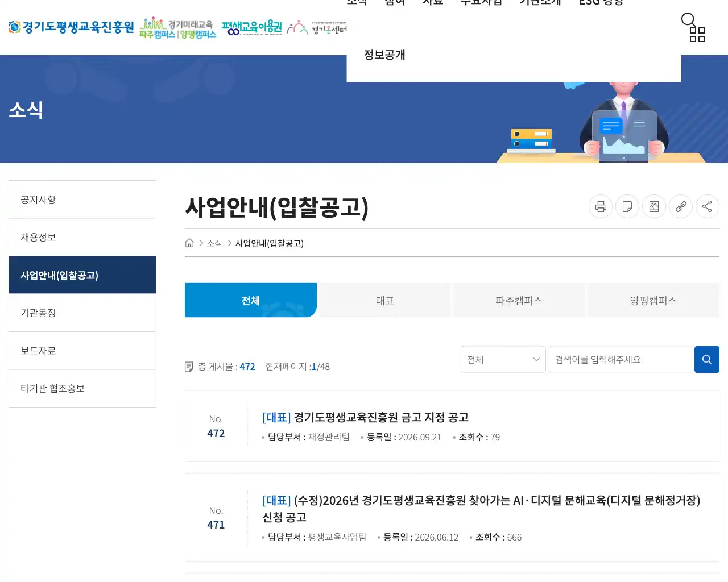Open the share icon button
Image resolution: width=728 pixels, height=582 pixels.
click(708, 206)
